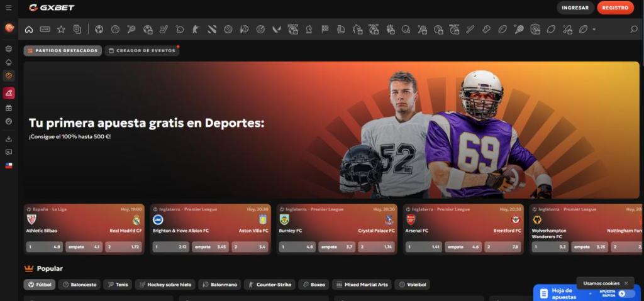Select Voleibol in Popular filters

coord(413,285)
